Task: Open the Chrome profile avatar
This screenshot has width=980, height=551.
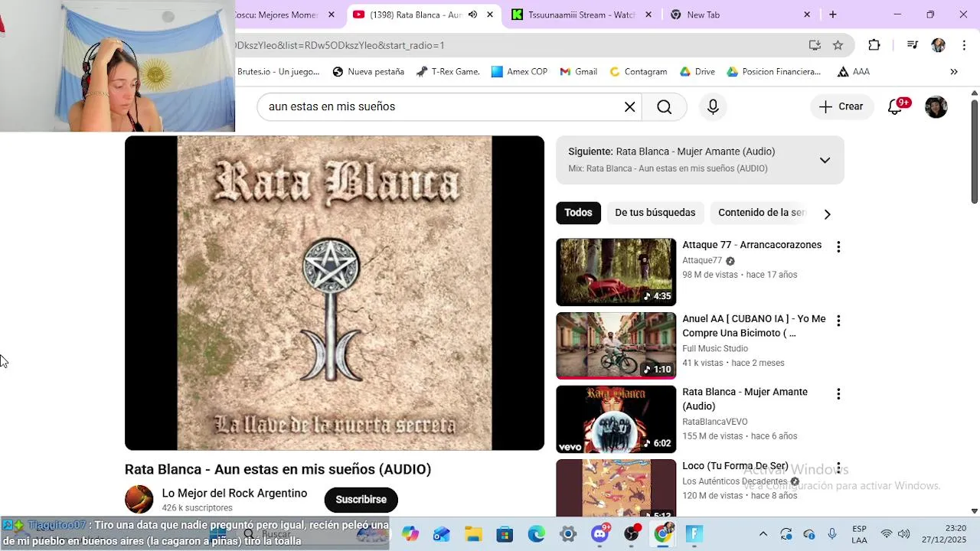Action: coord(938,45)
